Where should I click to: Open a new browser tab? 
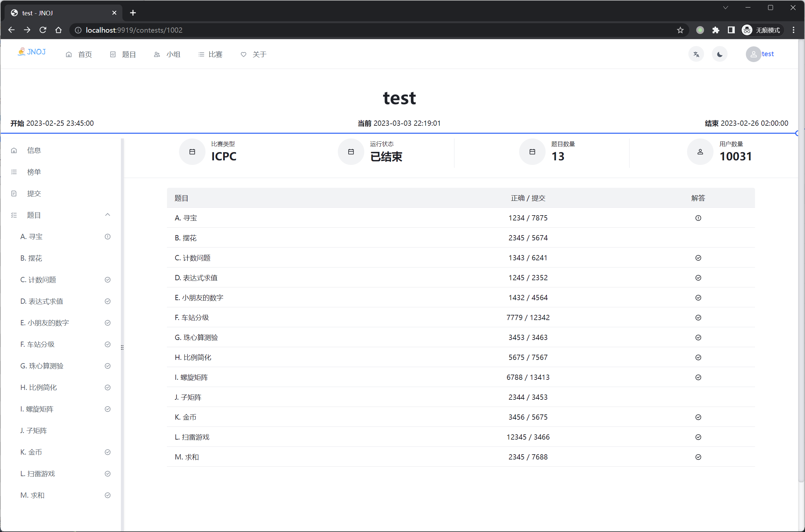coord(133,13)
